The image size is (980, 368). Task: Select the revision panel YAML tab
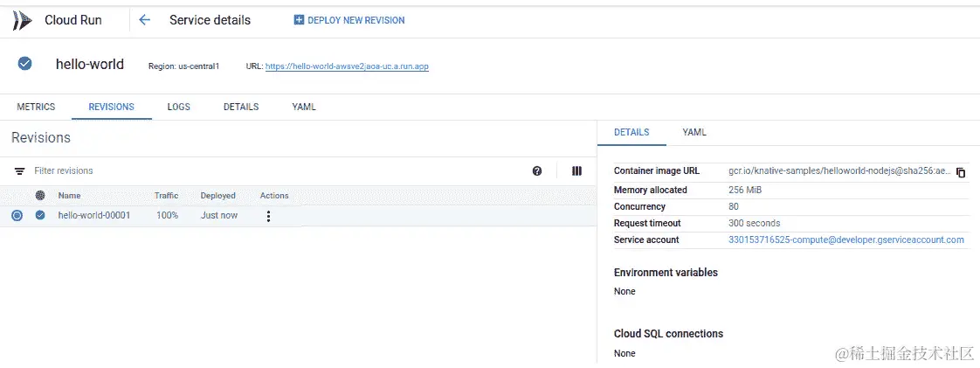point(694,133)
